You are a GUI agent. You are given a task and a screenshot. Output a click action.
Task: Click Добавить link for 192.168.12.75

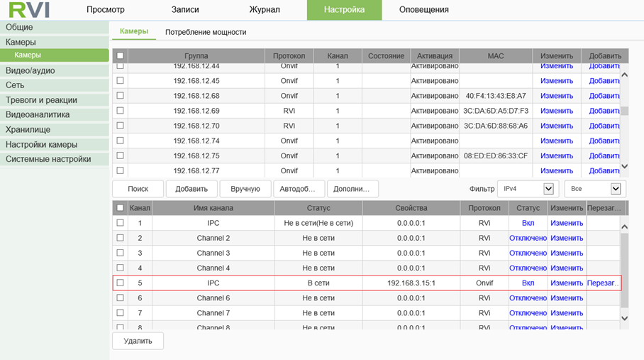604,156
